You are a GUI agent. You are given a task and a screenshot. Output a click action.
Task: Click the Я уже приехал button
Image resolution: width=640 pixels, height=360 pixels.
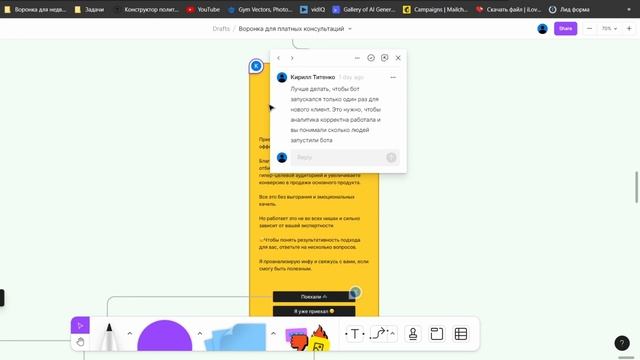[x=313, y=311]
